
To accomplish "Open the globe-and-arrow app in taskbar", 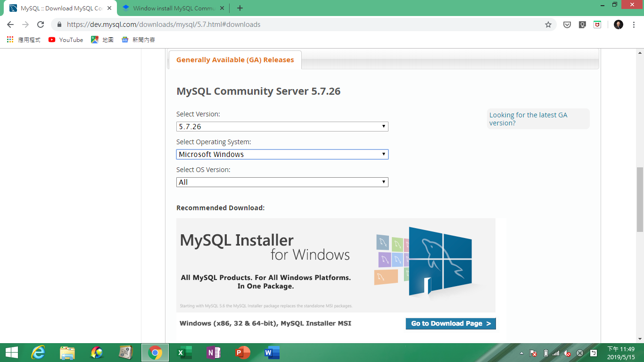I will point(97,353).
